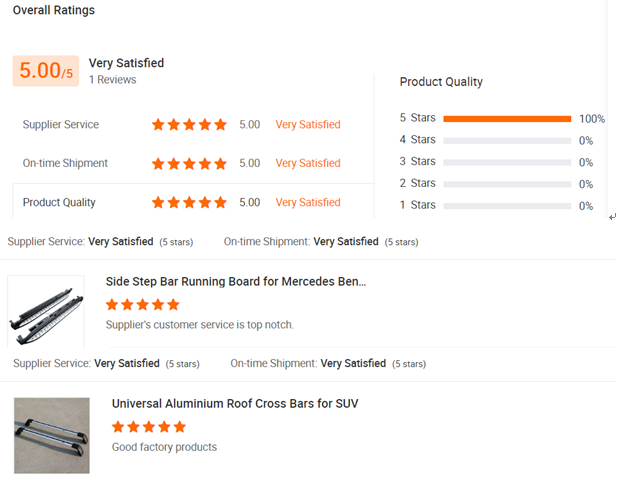Open the Roof Cross Bars product thumbnail
This screenshot has width=617, height=489.
[52, 435]
